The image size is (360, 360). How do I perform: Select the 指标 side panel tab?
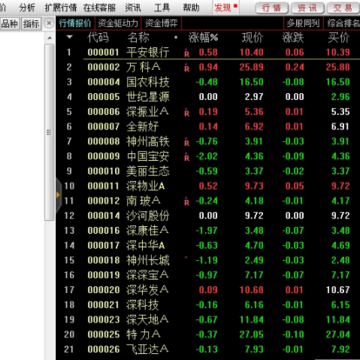pos(31,23)
